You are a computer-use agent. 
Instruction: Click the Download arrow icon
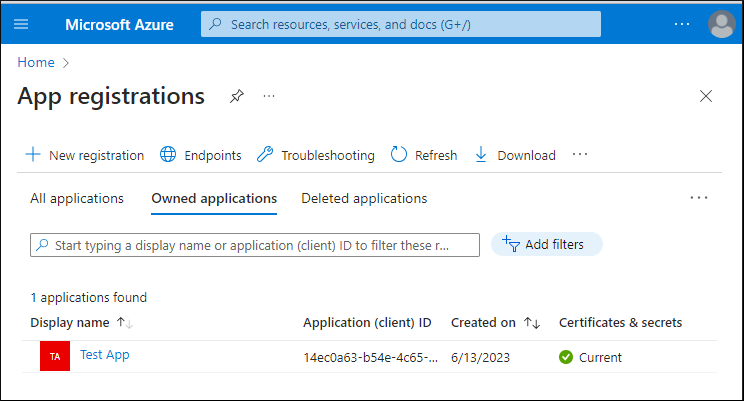(x=481, y=154)
